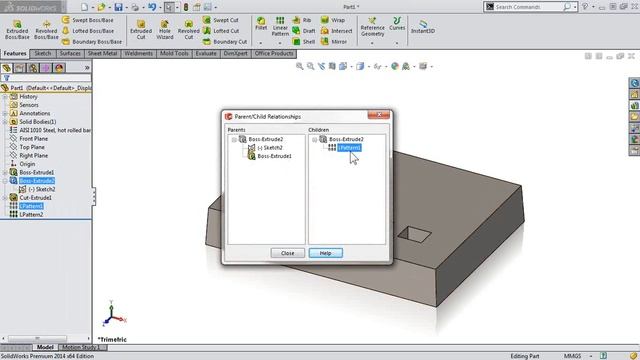The width and height of the screenshot is (640, 360).
Task: Select the Wrap feature
Action: (333, 20)
